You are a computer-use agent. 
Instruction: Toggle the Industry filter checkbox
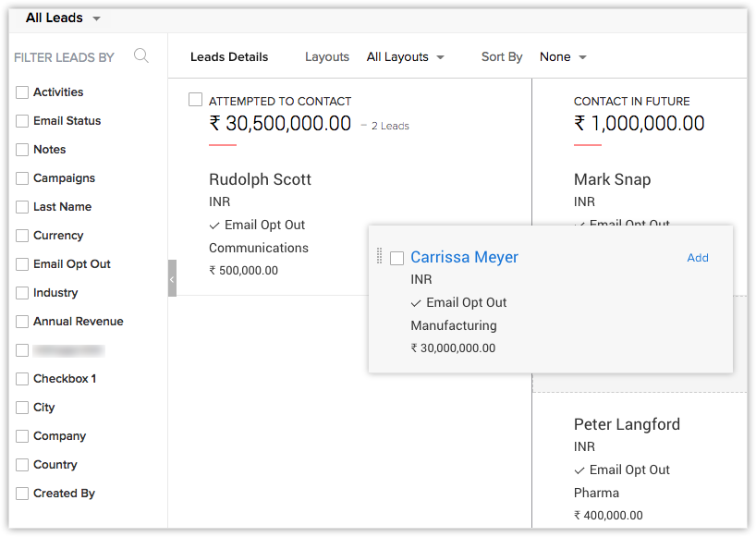click(22, 293)
